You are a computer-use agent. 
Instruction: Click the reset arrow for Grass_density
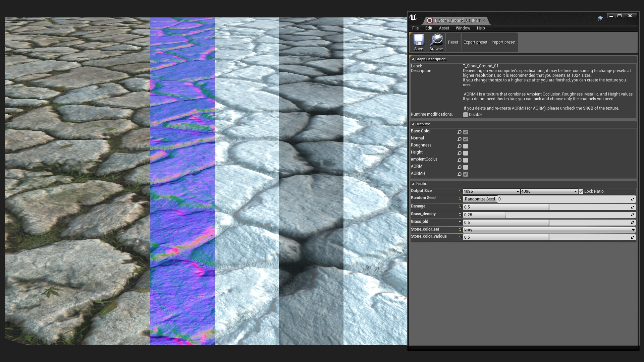click(460, 215)
